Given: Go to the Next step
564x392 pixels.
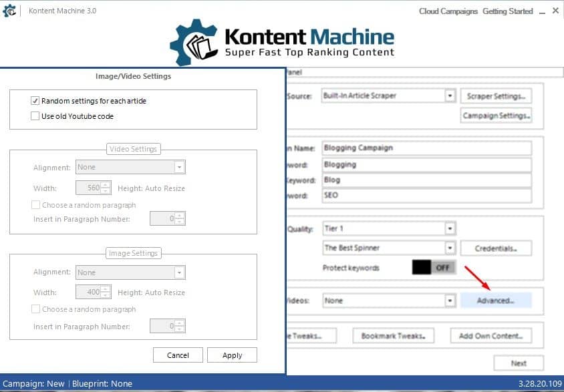Looking at the screenshot, I should (x=519, y=363).
